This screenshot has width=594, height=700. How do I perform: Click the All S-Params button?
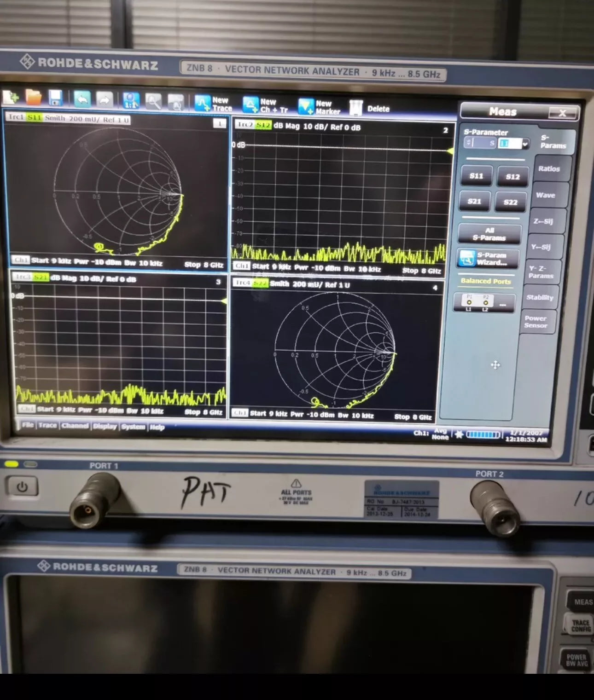click(489, 234)
